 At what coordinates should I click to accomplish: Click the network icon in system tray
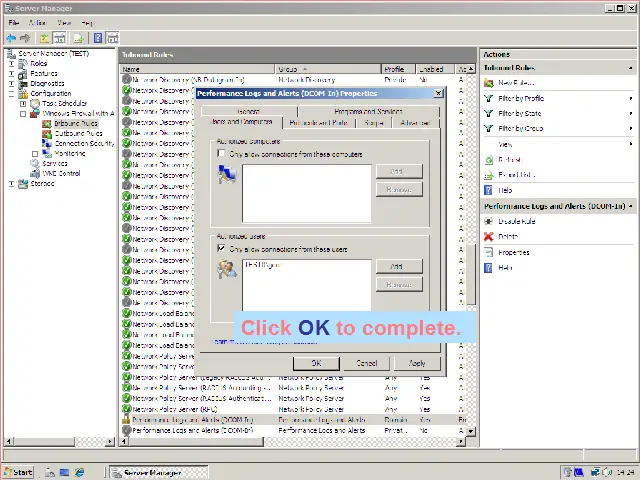pos(596,472)
